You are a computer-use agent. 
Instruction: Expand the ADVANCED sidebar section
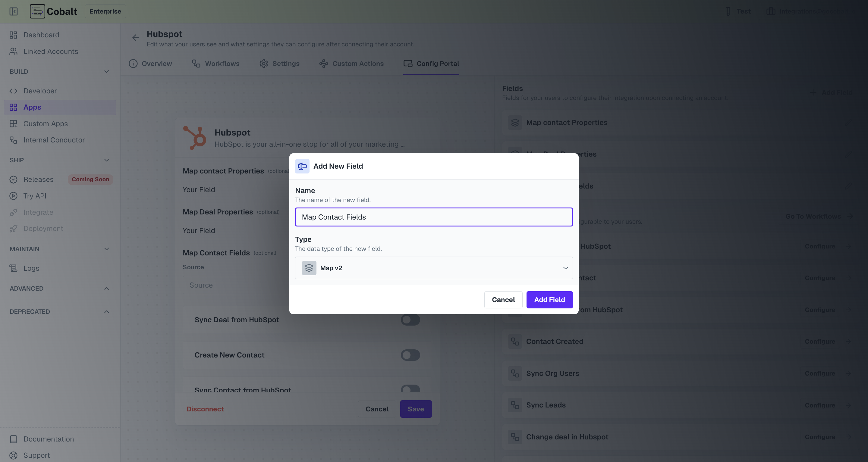(106, 289)
